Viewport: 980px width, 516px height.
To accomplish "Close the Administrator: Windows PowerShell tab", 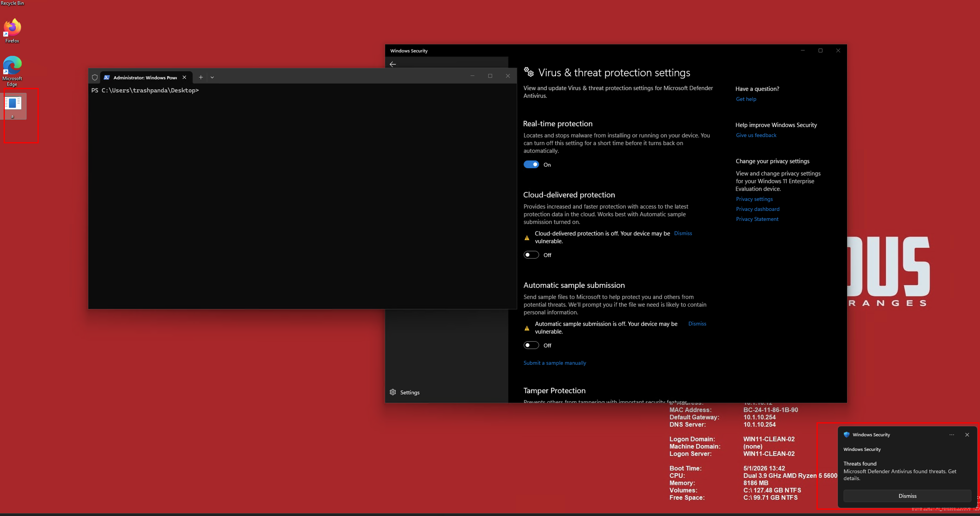I will click(184, 77).
